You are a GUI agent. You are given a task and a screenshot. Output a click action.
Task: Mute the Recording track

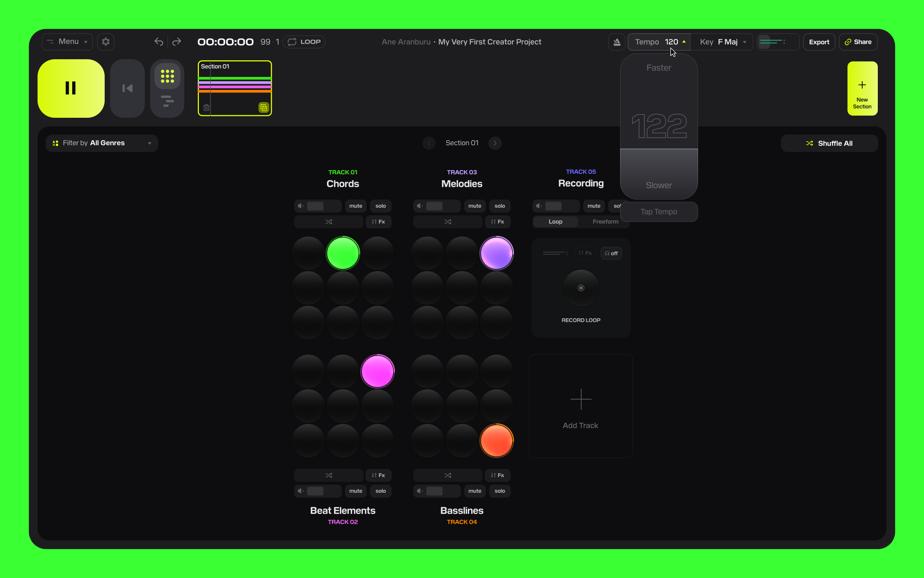[594, 206]
